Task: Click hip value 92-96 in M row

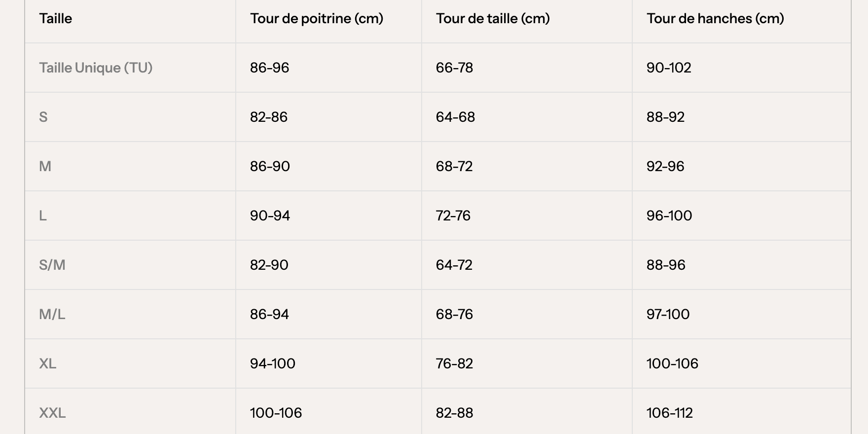Action: tap(665, 166)
